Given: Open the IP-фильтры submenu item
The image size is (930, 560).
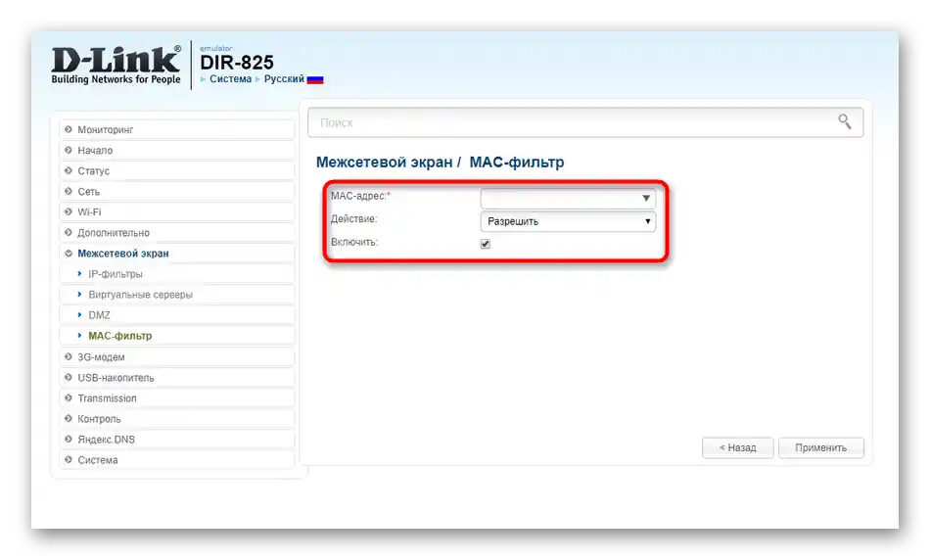Looking at the screenshot, I should pyautogui.click(x=177, y=274).
